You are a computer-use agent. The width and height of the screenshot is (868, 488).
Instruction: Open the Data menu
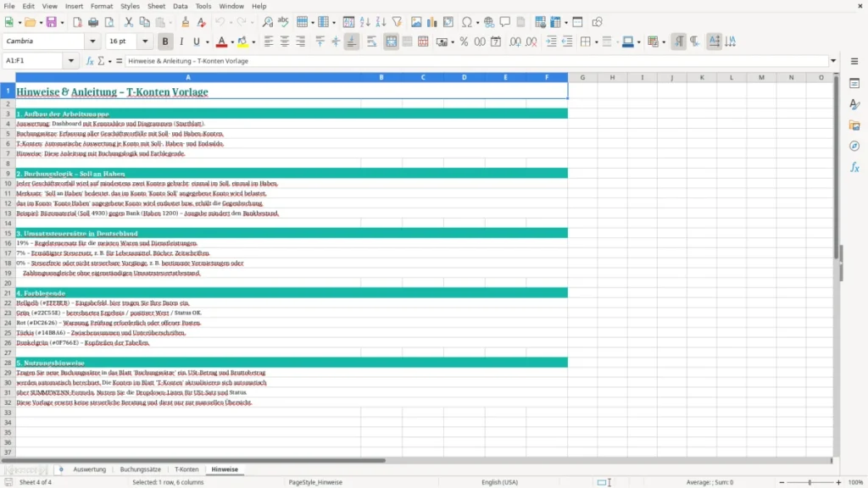tap(180, 6)
